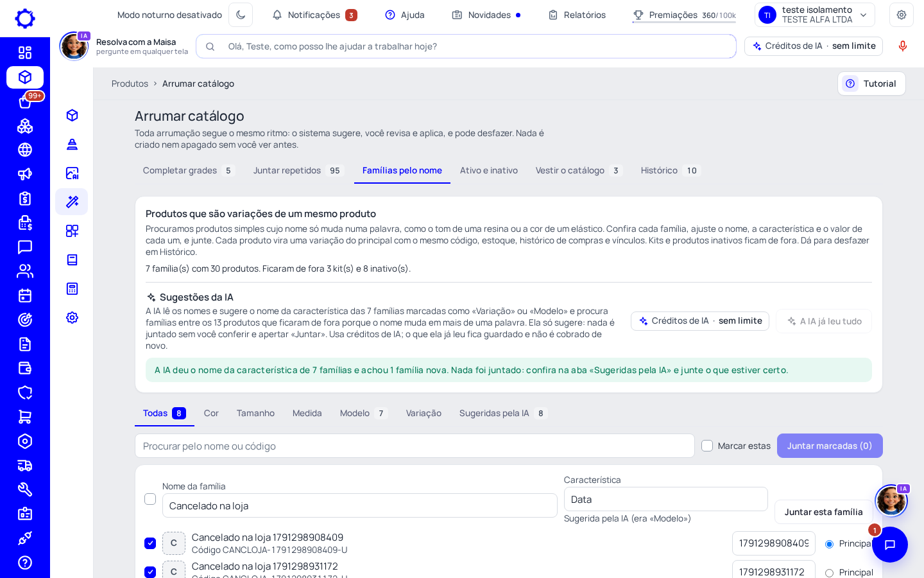The image size is (924, 578).
Task: Open dashboard grid icon in blue sidebar
Action: pos(25,53)
